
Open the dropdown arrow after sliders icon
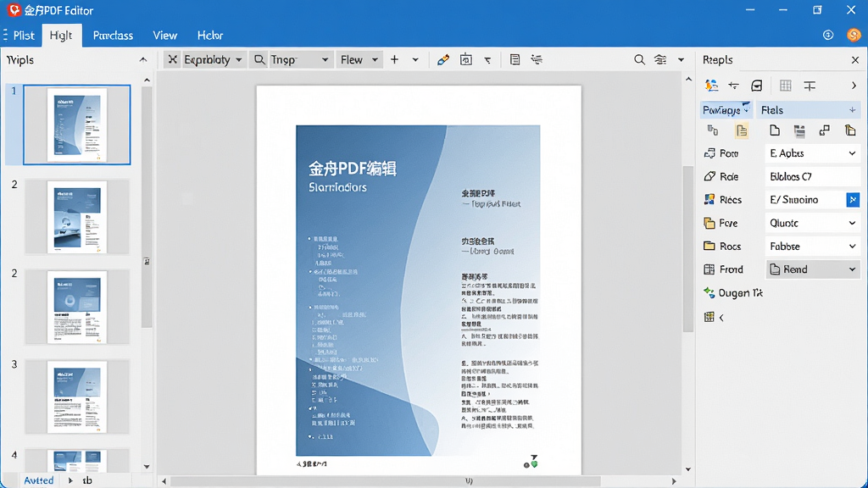point(681,60)
